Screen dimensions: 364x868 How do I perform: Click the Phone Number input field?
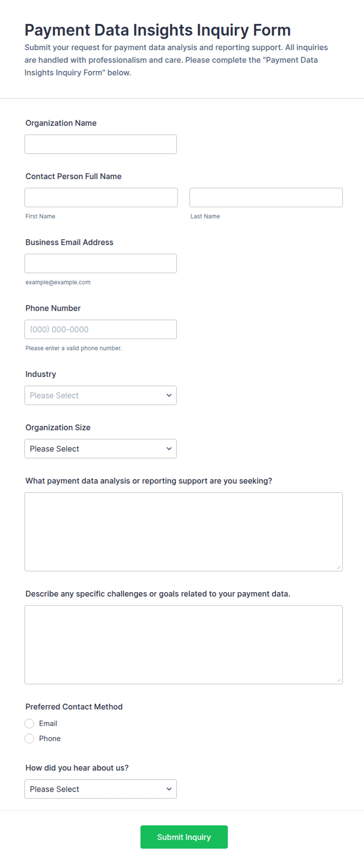pyautogui.click(x=101, y=329)
